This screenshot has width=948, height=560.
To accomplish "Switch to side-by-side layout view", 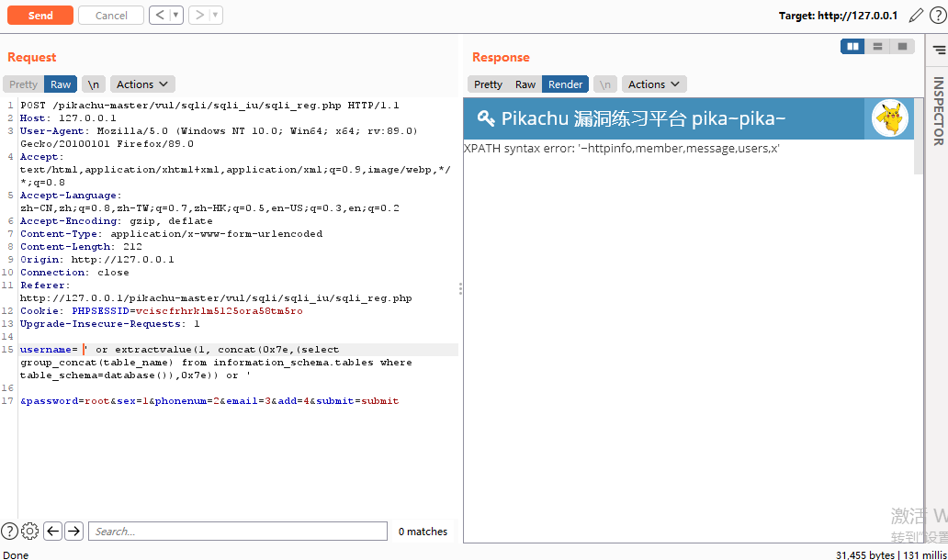I will [853, 47].
